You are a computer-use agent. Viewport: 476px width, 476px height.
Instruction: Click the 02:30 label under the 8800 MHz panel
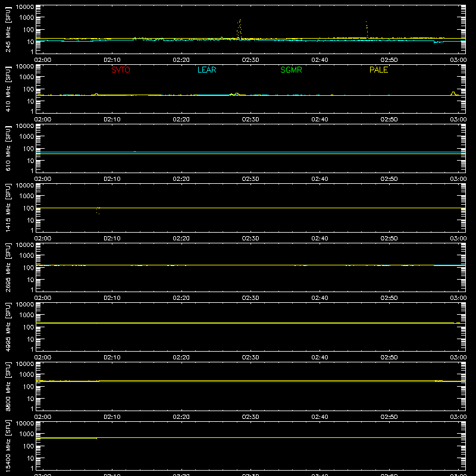tap(250, 417)
